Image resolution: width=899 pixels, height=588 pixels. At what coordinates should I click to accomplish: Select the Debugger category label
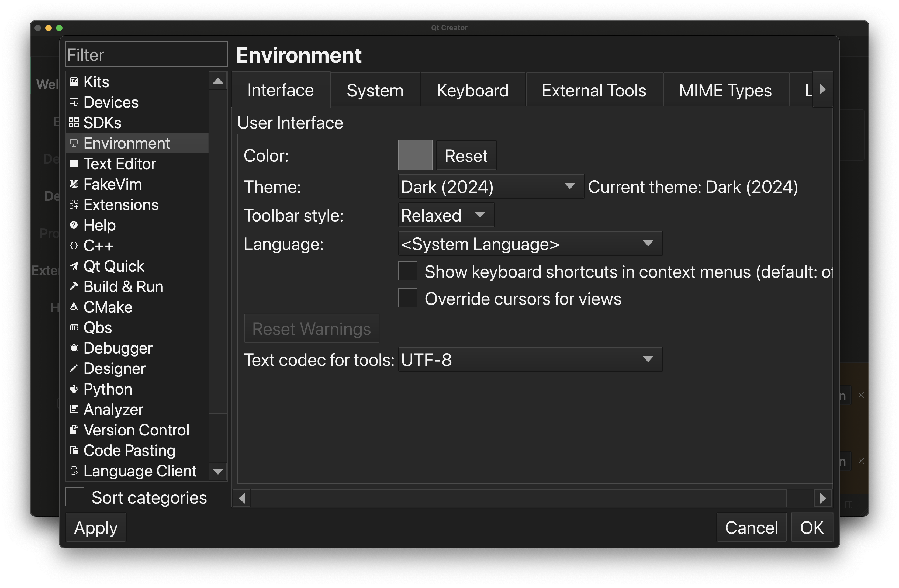coord(118,348)
